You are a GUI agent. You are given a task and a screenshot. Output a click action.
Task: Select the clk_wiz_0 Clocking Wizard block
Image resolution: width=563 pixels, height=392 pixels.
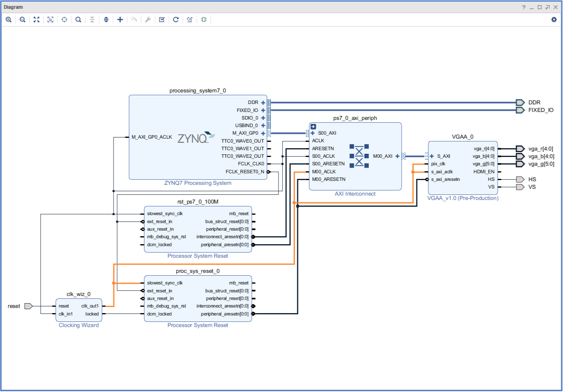coord(78,310)
